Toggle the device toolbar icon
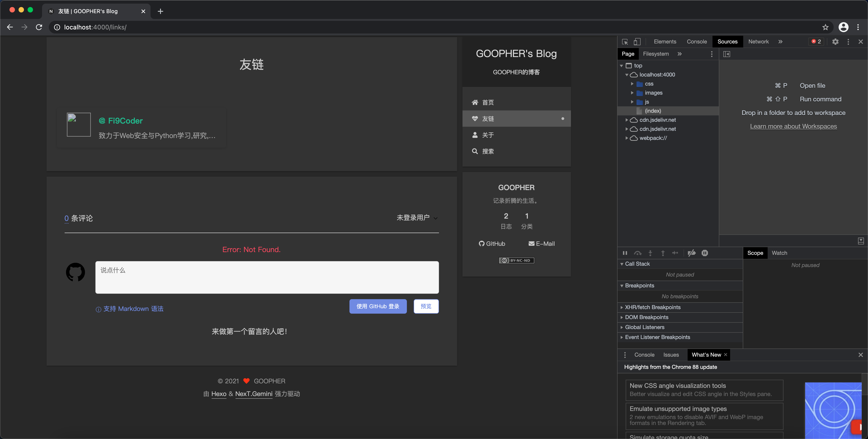Image resolution: width=868 pixels, height=439 pixels. point(637,41)
